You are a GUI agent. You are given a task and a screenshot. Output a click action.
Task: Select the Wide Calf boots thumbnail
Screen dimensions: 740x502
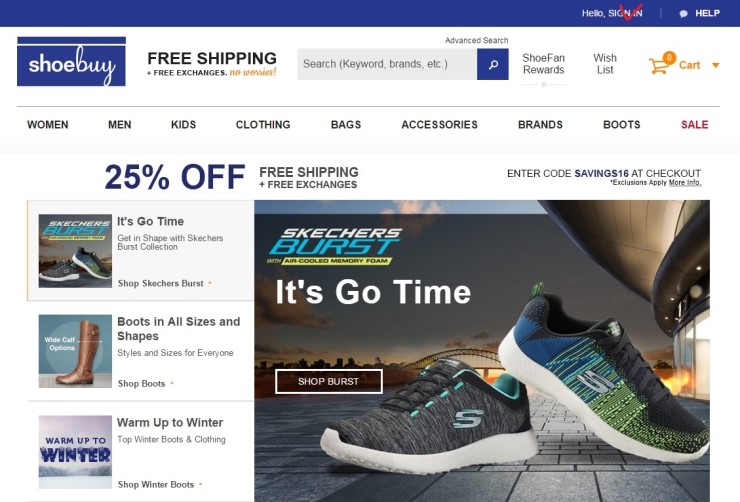click(x=75, y=351)
